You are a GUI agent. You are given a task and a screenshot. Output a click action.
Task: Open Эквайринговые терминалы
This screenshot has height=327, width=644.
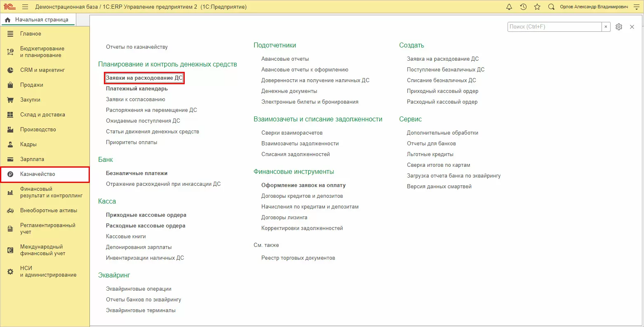141,310
